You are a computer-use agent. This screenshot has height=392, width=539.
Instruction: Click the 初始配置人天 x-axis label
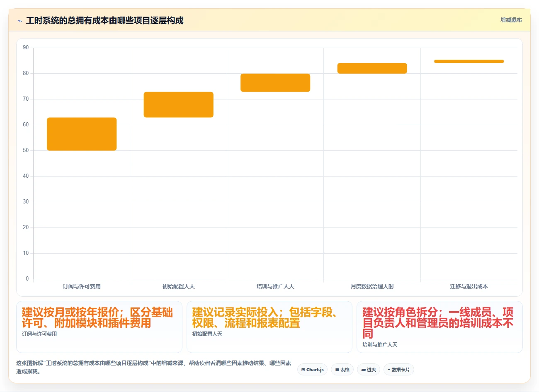[179, 286]
